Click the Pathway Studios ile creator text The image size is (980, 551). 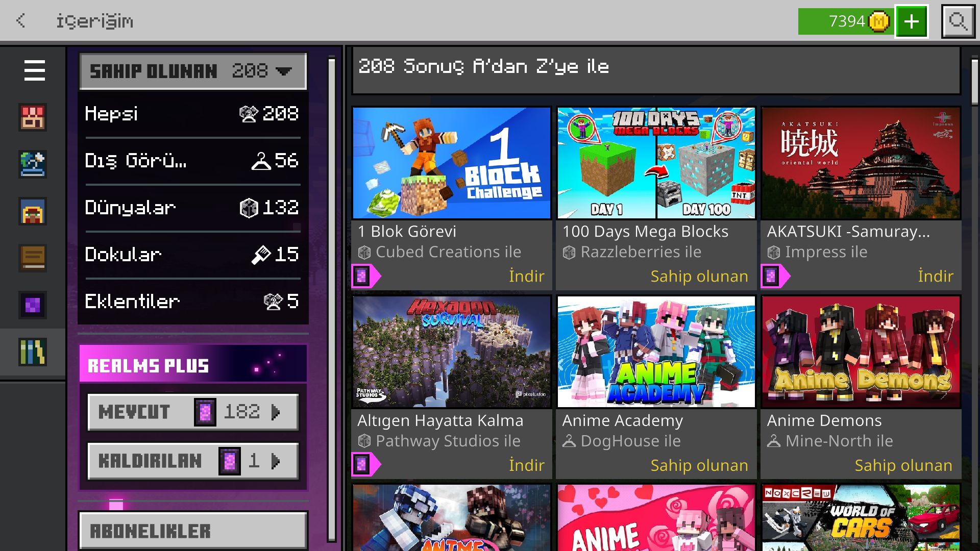[448, 441]
